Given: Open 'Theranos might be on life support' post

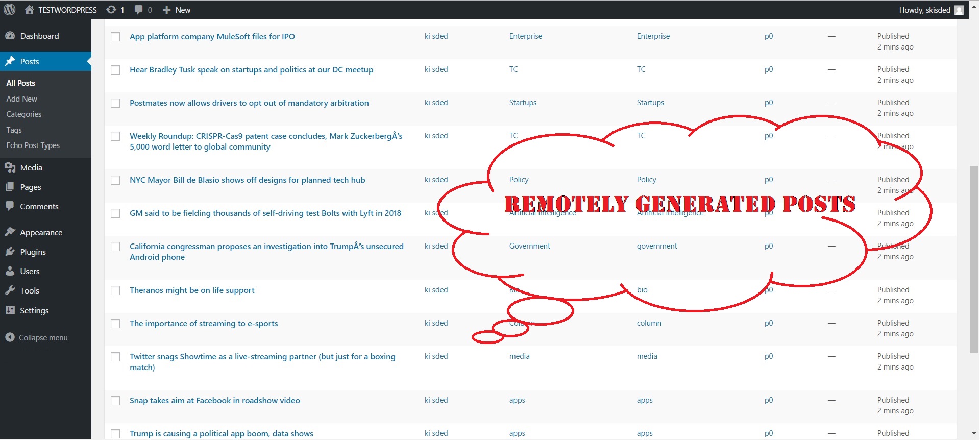Looking at the screenshot, I should (x=192, y=290).
